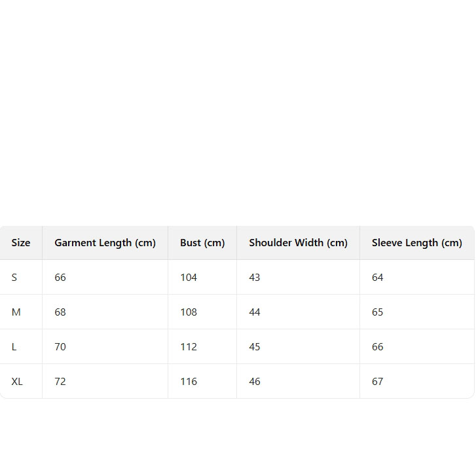
Task: Click garment length value 66
Action: coord(60,278)
